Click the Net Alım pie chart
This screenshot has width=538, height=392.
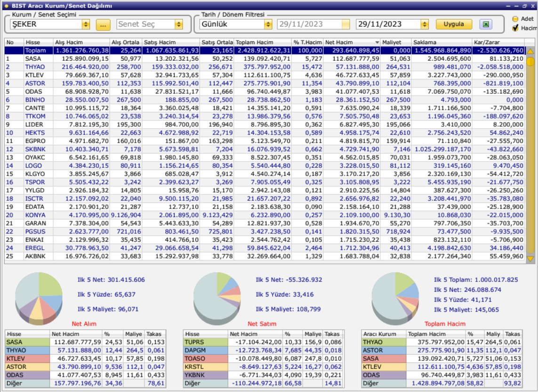[x=39, y=298]
